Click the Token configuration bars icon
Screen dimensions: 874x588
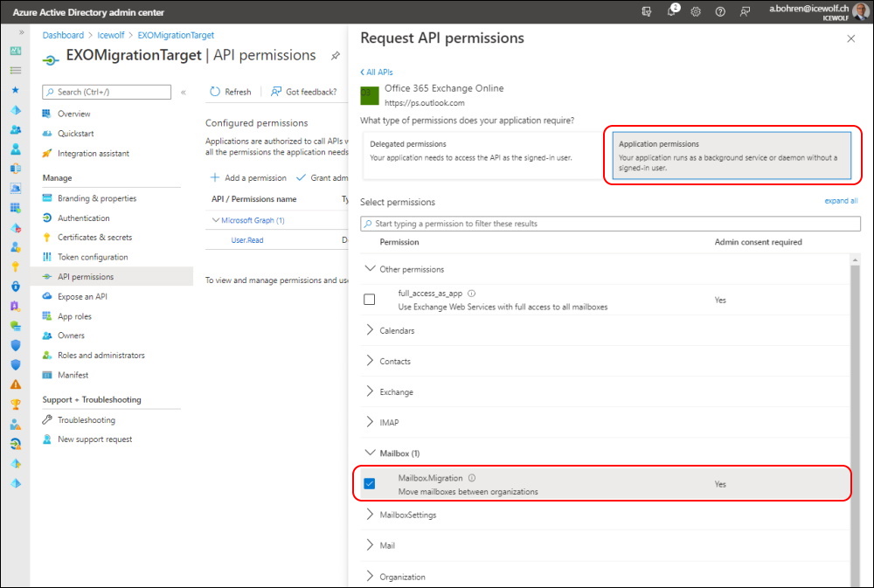tap(47, 257)
